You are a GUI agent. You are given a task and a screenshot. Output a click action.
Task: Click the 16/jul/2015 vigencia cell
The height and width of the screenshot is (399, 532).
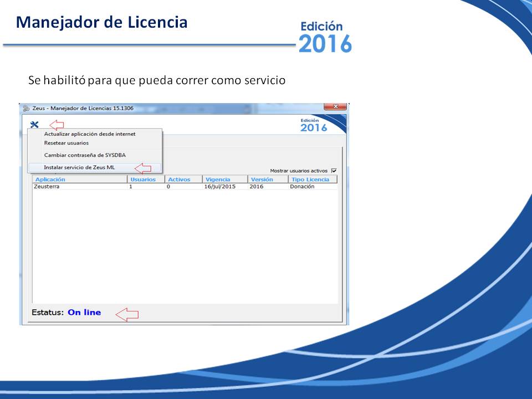click(x=220, y=187)
